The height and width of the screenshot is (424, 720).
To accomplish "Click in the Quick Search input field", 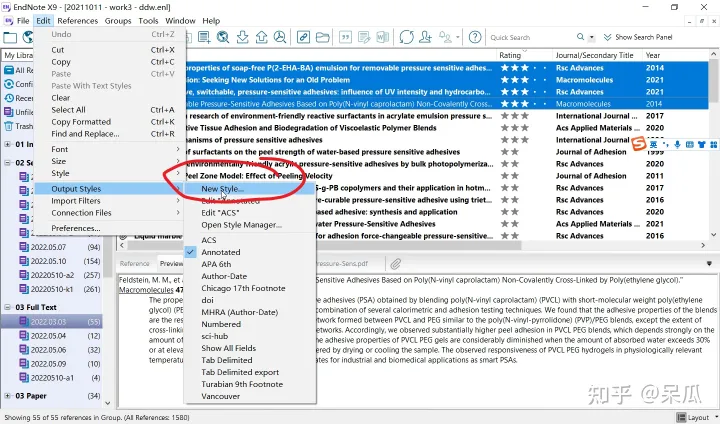I will [530, 37].
